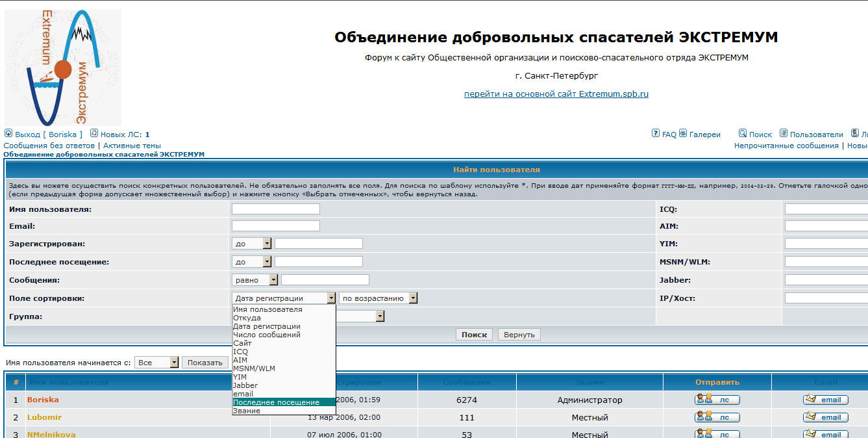Viewport: 868px width, 438px height.
Task: Click the Поиск magnifier icon
Action: pyautogui.click(x=743, y=133)
